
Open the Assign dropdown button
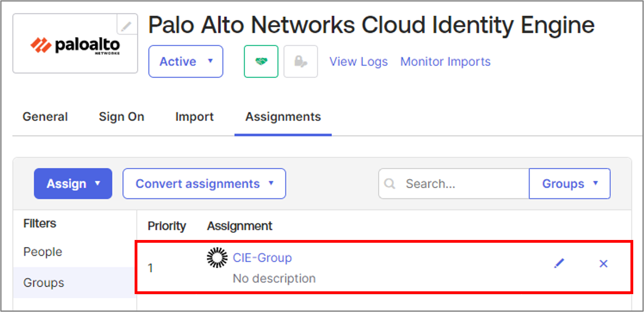pyautogui.click(x=73, y=183)
